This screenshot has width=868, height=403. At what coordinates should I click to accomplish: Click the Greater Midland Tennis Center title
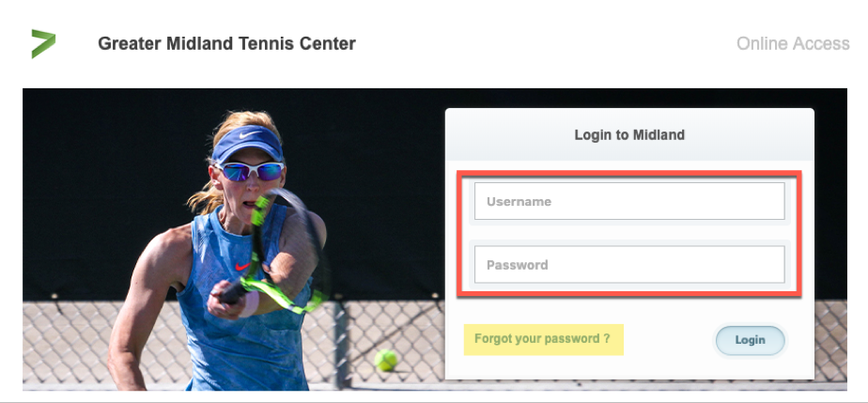point(226,43)
